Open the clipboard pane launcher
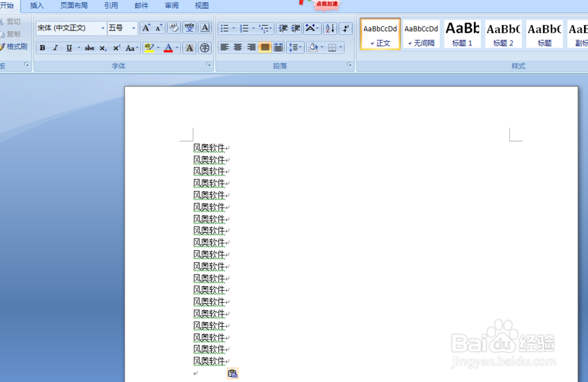588x382 pixels. [x=26, y=65]
